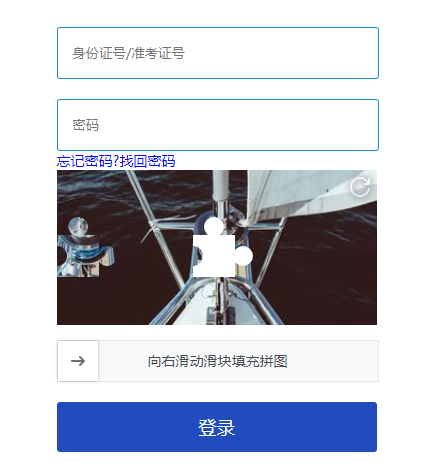Focus the 身份证号/准考证号 input field
The height and width of the screenshot is (474, 434).
[218, 53]
